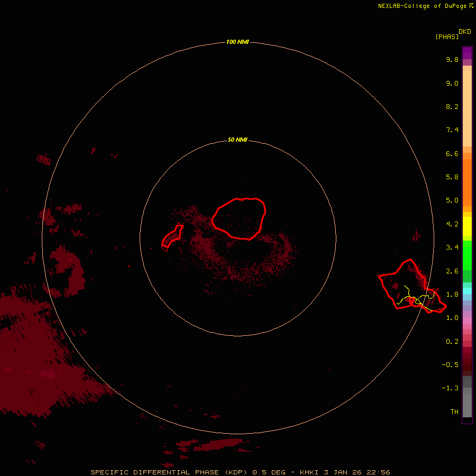Click the cyan segment of the color bar
Screen dimensions: 476x476
click(467, 291)
